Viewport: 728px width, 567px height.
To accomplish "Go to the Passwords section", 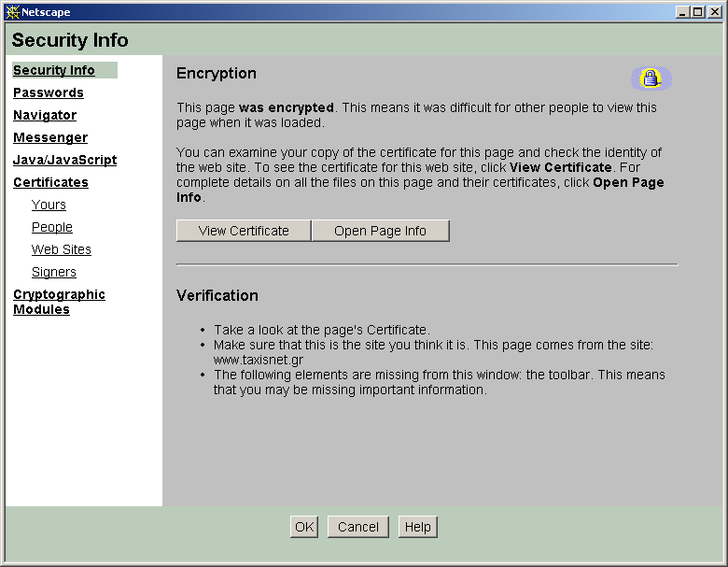I will point(49,92).
